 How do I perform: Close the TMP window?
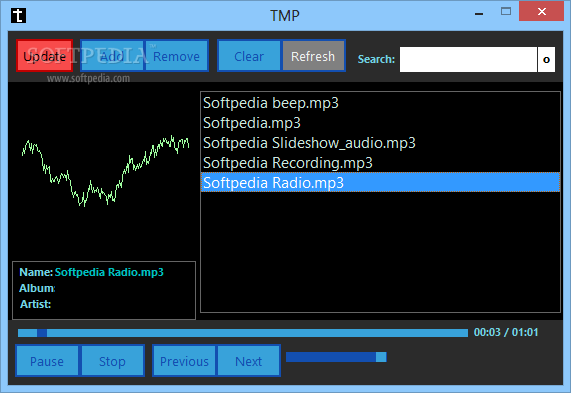point(542,12)
